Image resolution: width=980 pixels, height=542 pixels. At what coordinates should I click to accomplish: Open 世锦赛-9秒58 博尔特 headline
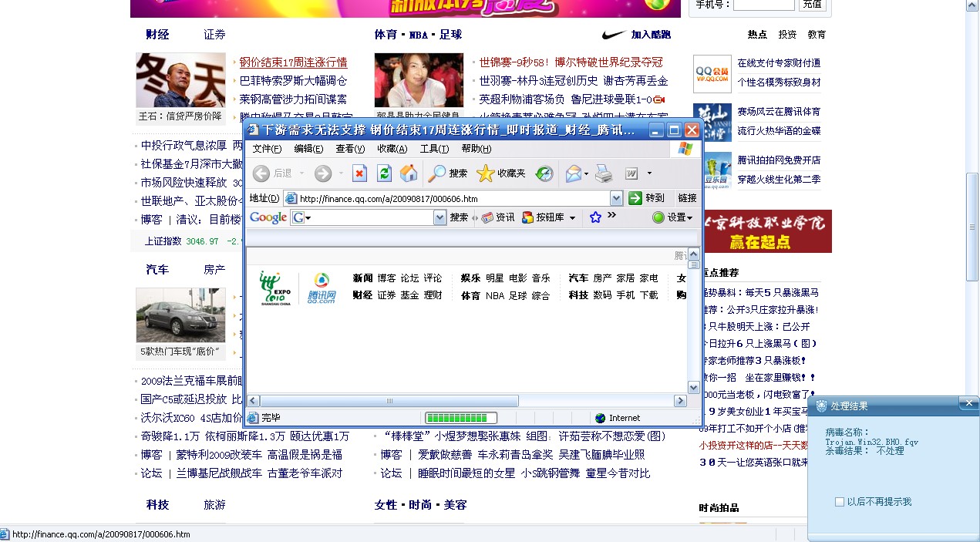coord(571,62)
